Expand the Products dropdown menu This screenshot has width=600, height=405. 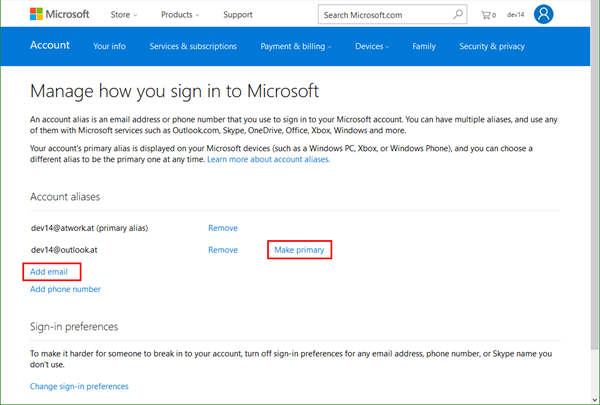point(179,15)
